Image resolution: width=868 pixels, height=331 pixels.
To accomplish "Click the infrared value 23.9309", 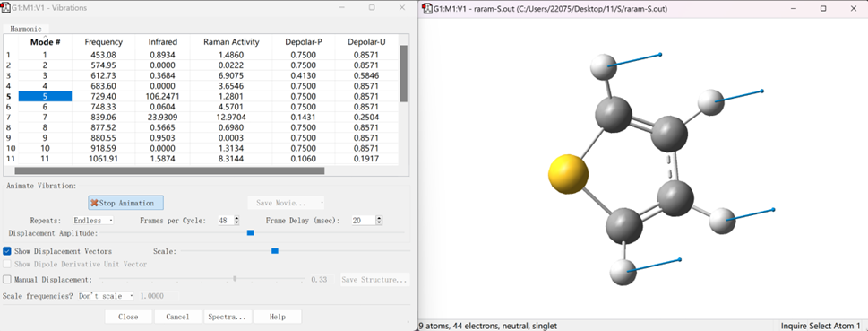I will pyautogui.click(x=163, y=117).
